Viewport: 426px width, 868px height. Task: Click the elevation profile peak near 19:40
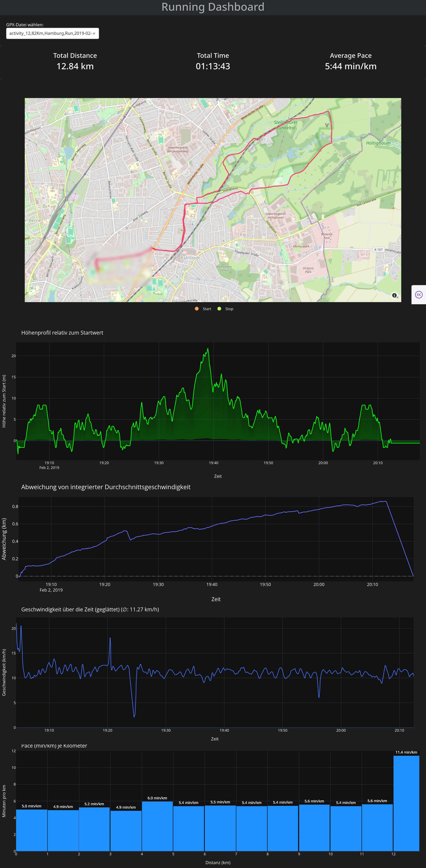208,349
